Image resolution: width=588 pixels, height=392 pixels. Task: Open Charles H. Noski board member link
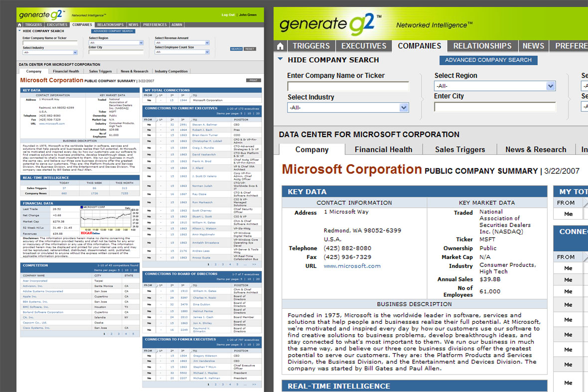click(204, 297)
